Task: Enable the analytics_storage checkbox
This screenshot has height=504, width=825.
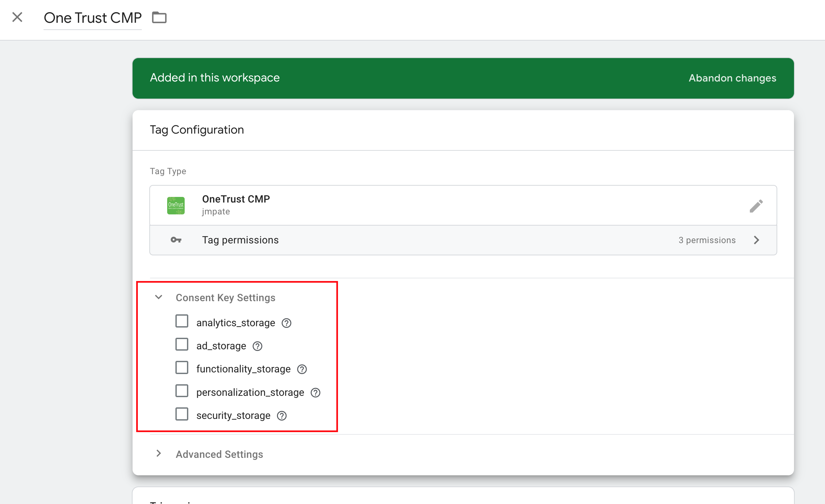Action: pyautogui.click(x=182, y=321)
